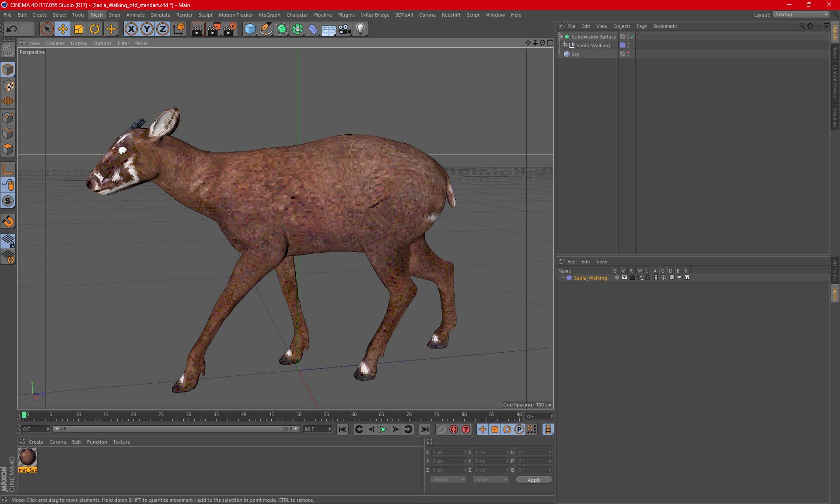Collapse Subdivision Surface tree item

[560, 37]
